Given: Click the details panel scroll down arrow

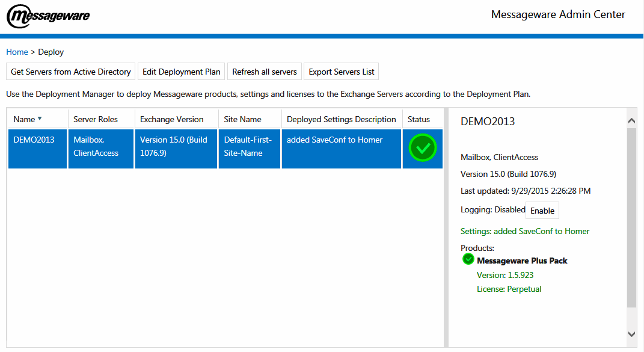Looking at the screenshot, I should coord(632,334).
